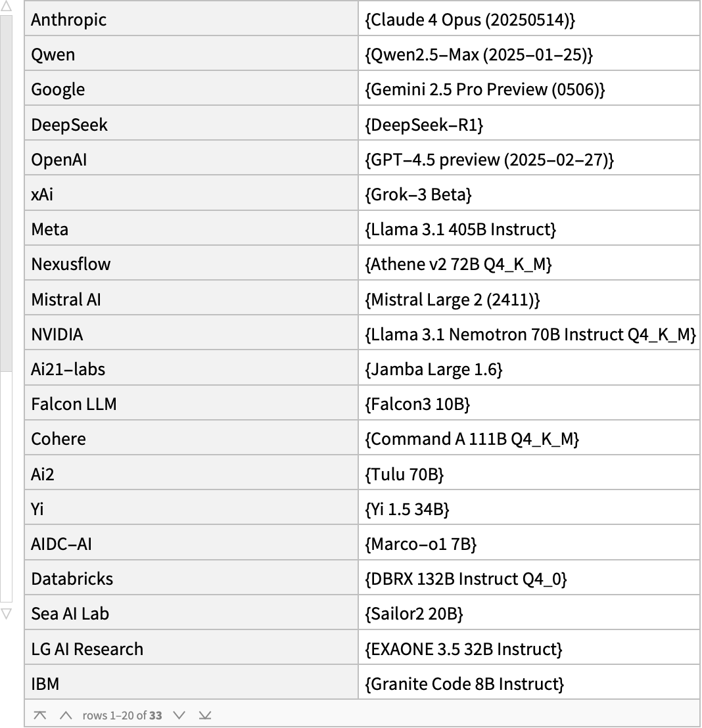Go to the previous page of rows
The width and height of the screenshot is (702, 728).
65,715
